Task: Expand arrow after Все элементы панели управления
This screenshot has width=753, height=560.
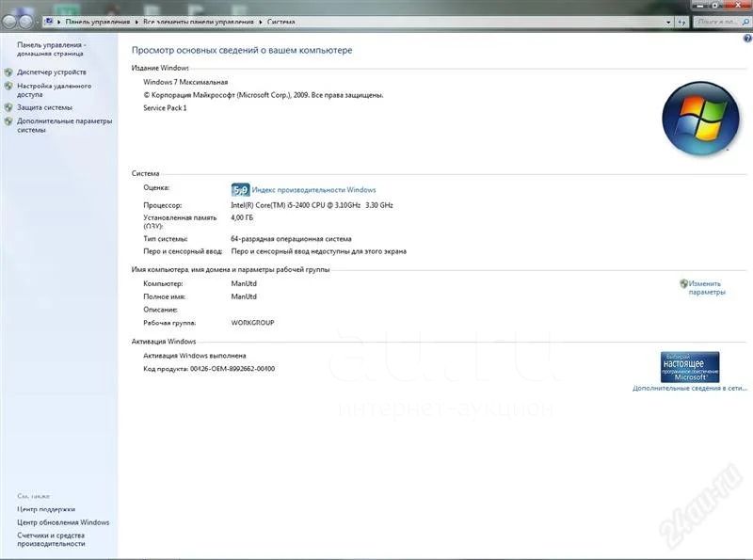Action: point(261,22)
